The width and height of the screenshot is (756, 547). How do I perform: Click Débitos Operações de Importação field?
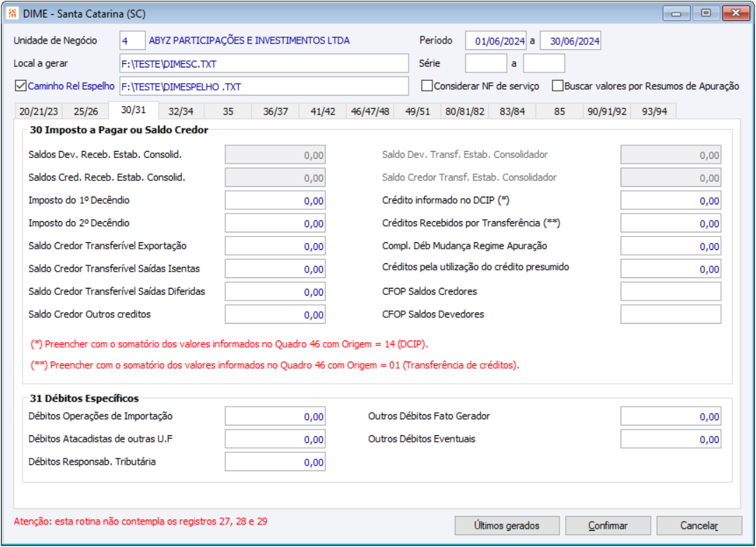275,416
